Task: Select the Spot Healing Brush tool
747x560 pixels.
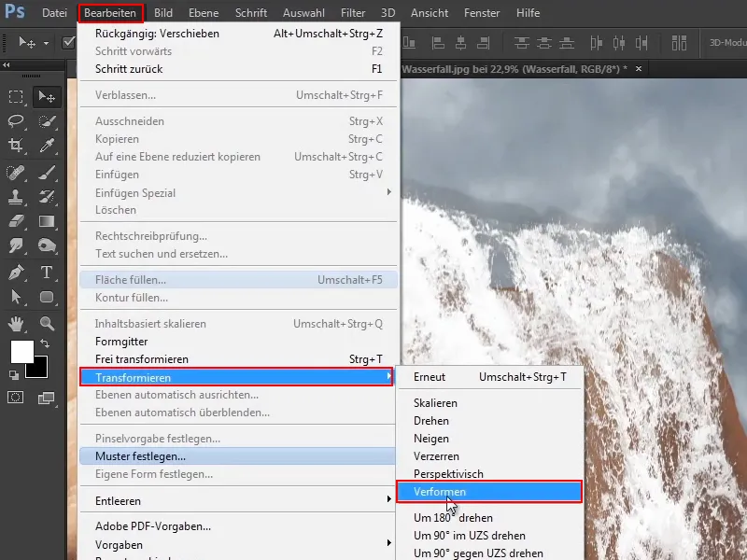Action: pos(16,172)
